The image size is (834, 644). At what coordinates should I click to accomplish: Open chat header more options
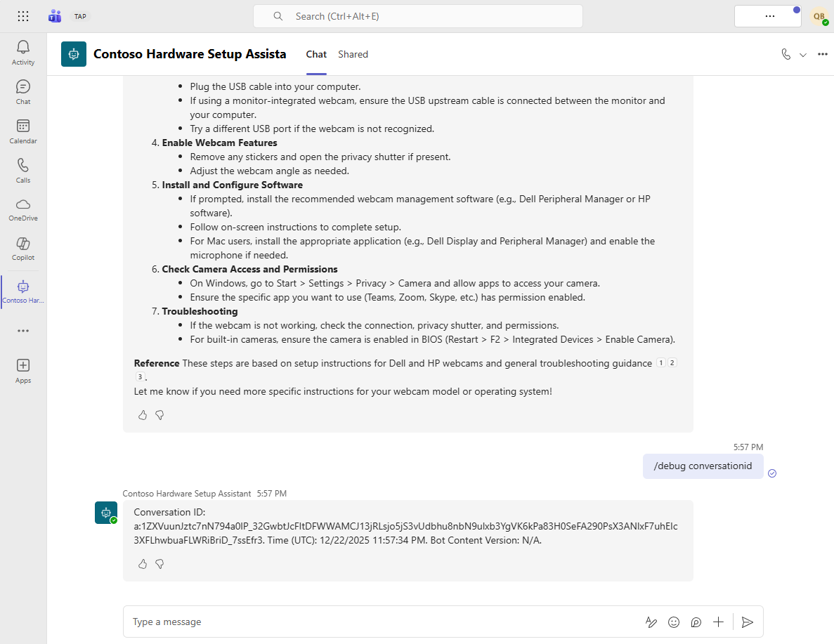[x=822, y=54]
